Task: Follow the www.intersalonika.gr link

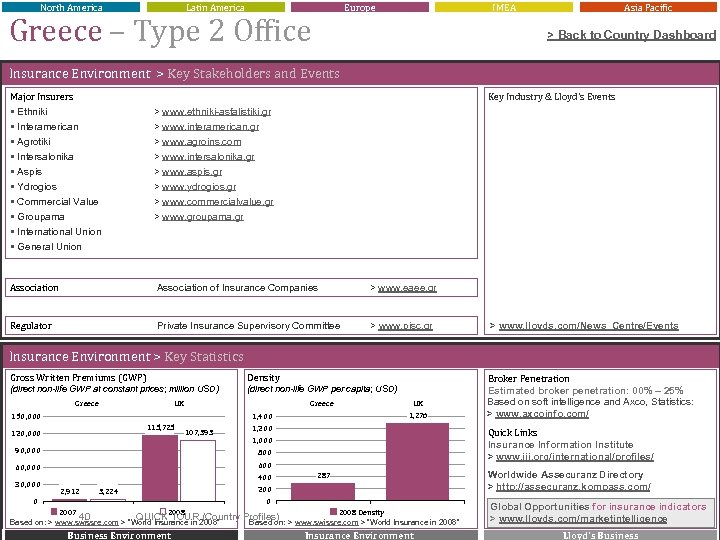Action: coord(208,157)
